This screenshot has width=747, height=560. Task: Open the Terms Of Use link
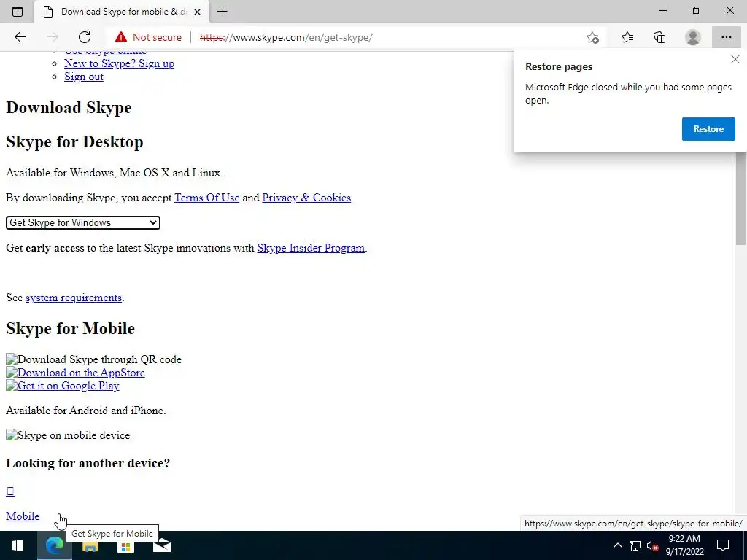[206, 198]
